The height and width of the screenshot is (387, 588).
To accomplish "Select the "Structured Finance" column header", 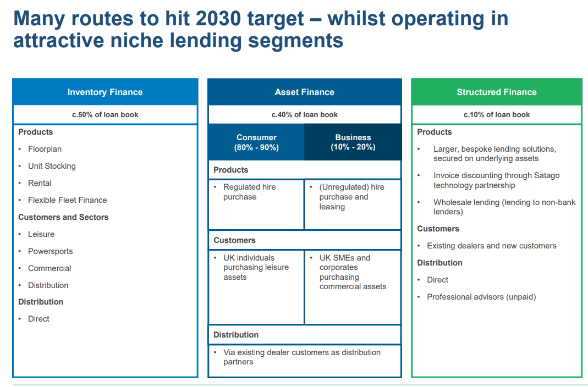I will pyautogui.click(x=497, y=92).
